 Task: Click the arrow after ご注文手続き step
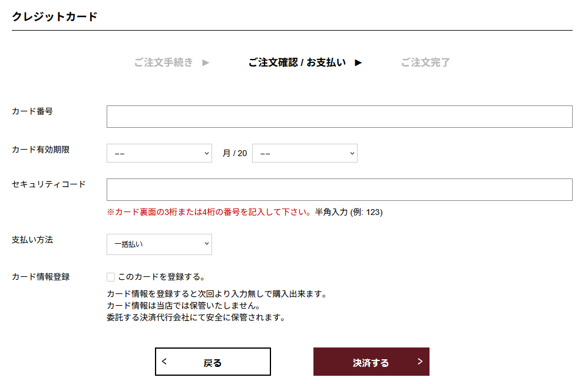206,62
